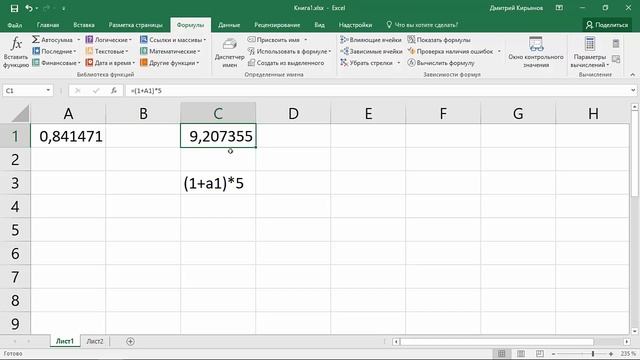Image resolution: width=640 pixels, height=360 pixels.
Task: Open the Undo history dropdown arrow
Action: tap(37, 8)
